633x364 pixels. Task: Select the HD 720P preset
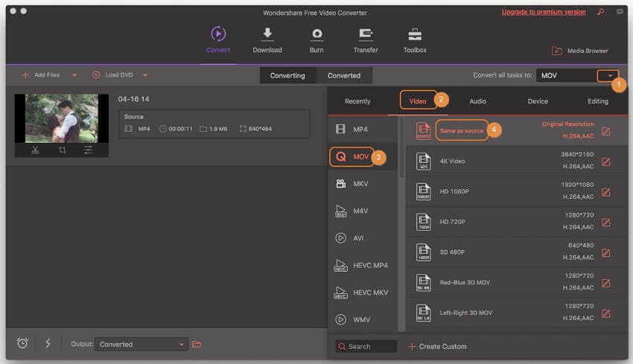pos(516,222)
